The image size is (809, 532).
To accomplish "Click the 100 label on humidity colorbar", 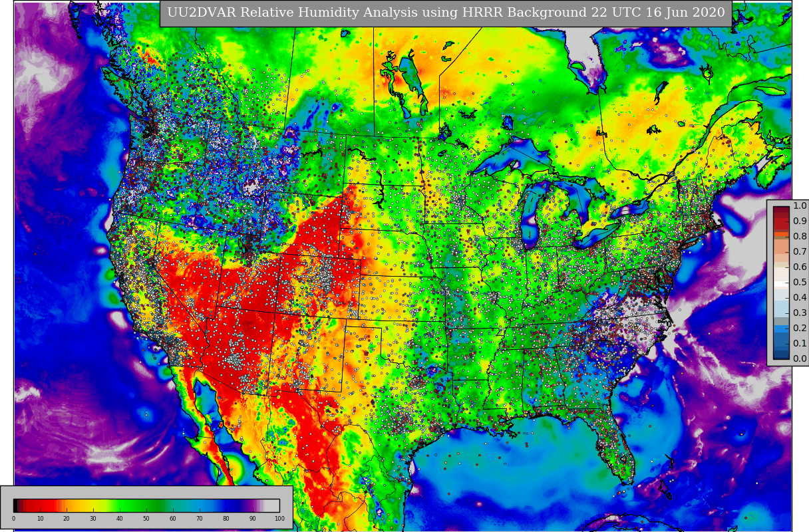I will tap(279, 519).
